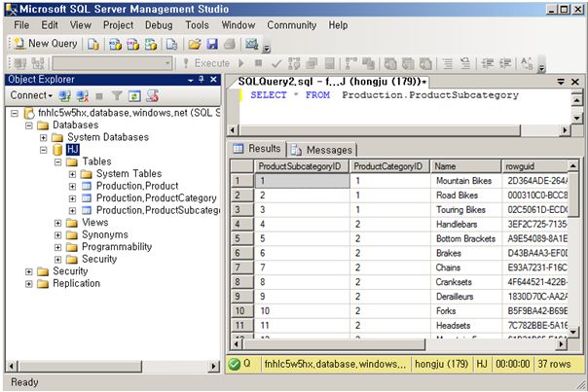Comment out the selected lines
This screenshot has width=588, height=392.
pyautogui.click(x=448, y=63)
